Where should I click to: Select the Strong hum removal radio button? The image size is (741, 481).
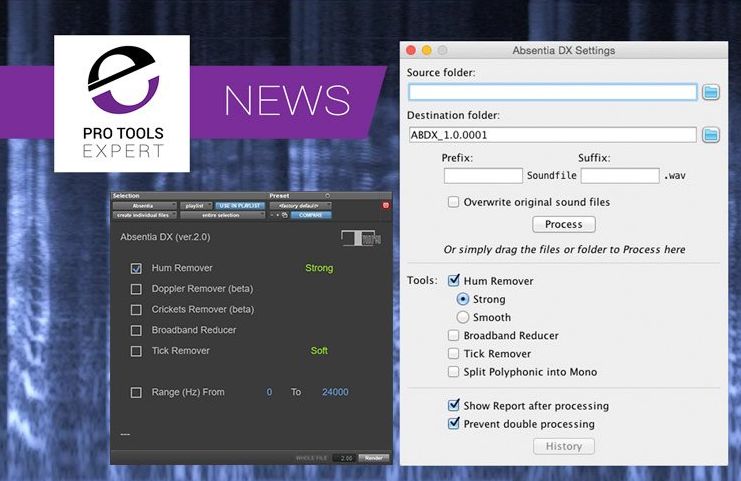pyautogui.click(x=463, y=299)
